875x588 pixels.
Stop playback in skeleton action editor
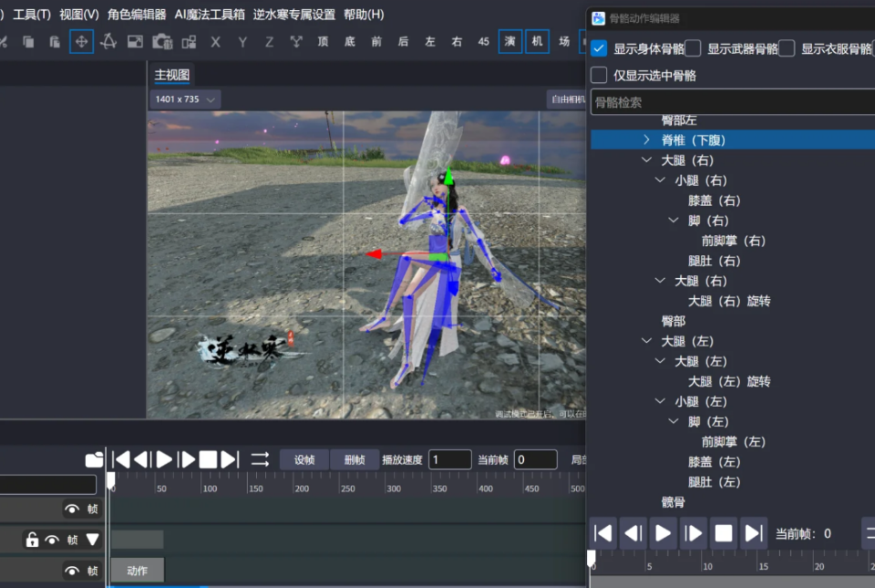coord(724,533)
